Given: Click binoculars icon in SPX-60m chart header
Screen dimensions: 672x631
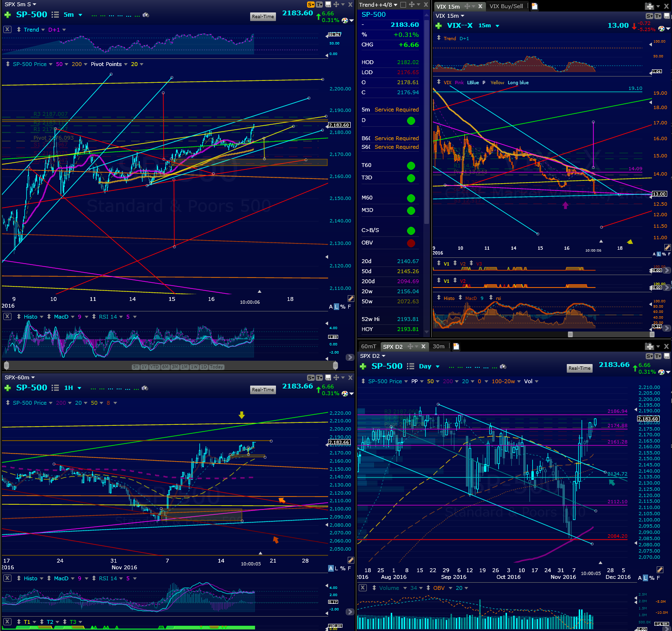Looking at the screenshot, I should tap(145, 388).
